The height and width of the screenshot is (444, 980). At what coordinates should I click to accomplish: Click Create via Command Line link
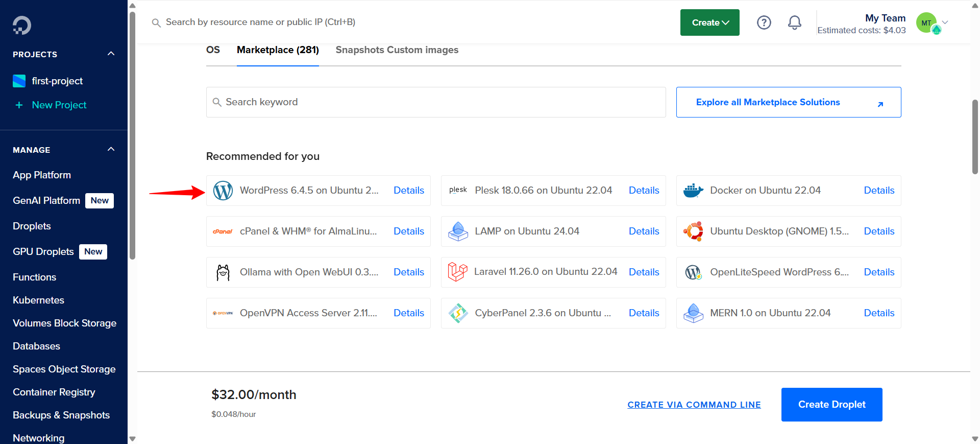tap(694, 405)
